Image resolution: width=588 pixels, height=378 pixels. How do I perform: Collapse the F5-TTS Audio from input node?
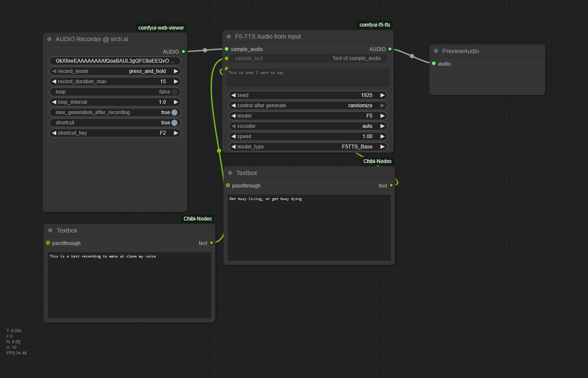pyautogui.click(x=229, y=36)
